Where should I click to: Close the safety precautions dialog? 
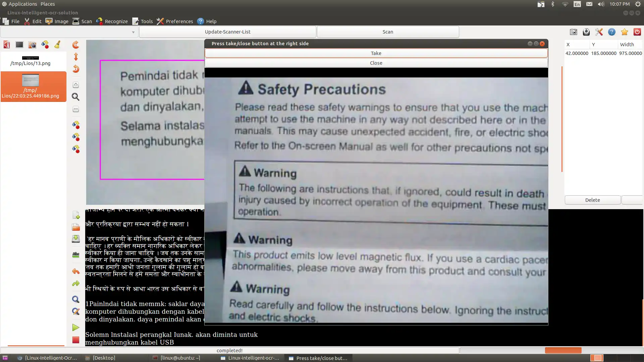point(376,63)
